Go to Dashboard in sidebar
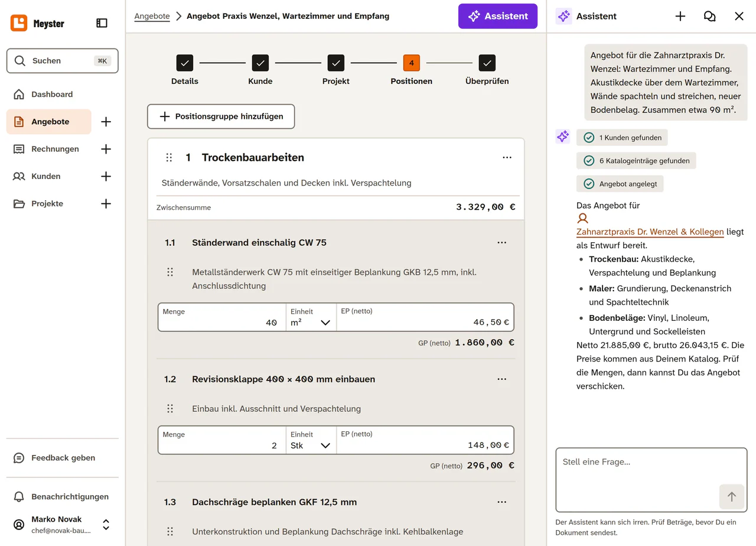The height and width of the screenshot is (546, 756). [x=52, y=95]
